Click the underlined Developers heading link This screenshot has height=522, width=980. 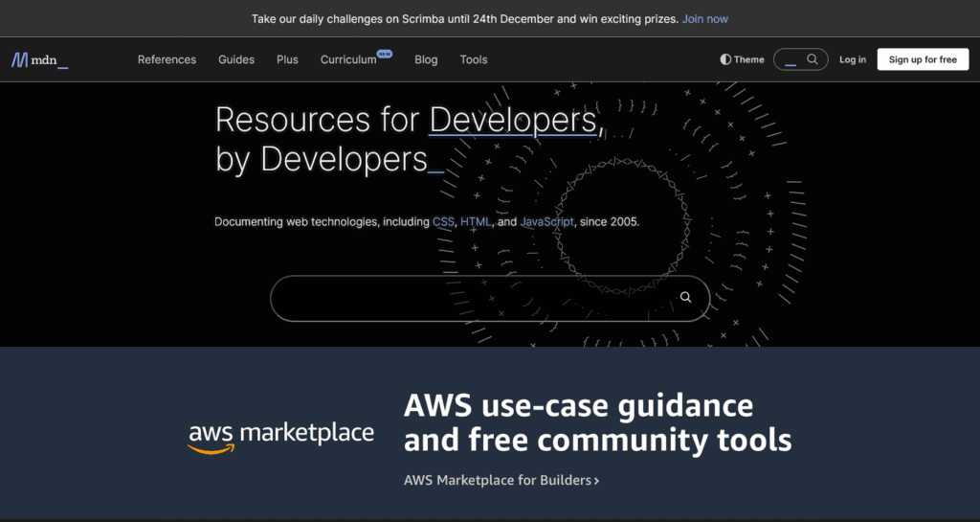coord(513,120)
